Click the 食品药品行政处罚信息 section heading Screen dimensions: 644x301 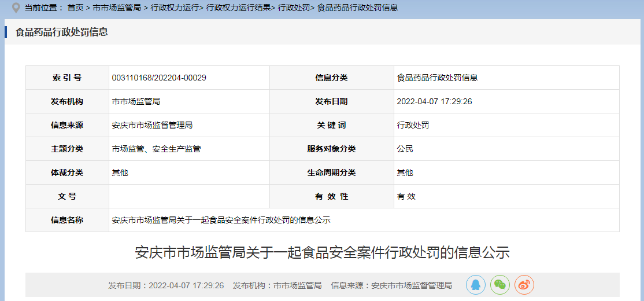(x=62, y=32)
